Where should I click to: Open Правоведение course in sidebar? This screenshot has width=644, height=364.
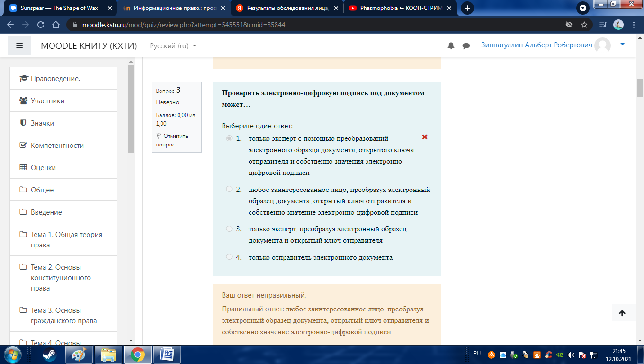[x=63, y=79]
